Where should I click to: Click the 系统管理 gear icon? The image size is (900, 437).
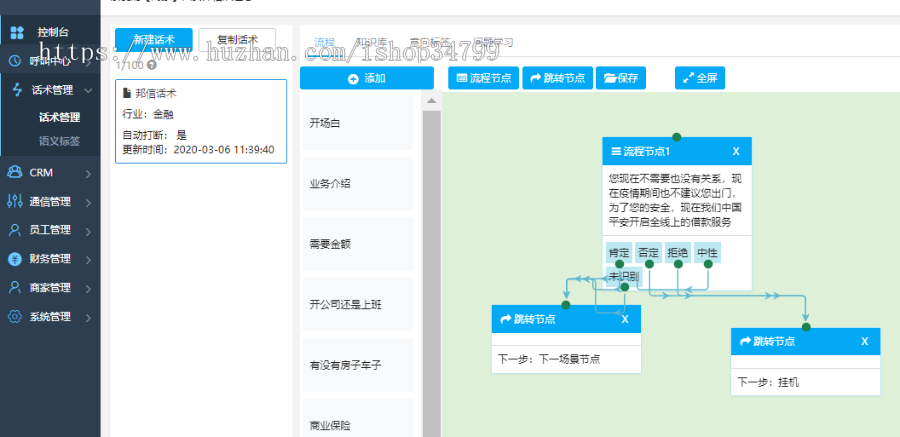pyautogui.click(x=15, y=316)
